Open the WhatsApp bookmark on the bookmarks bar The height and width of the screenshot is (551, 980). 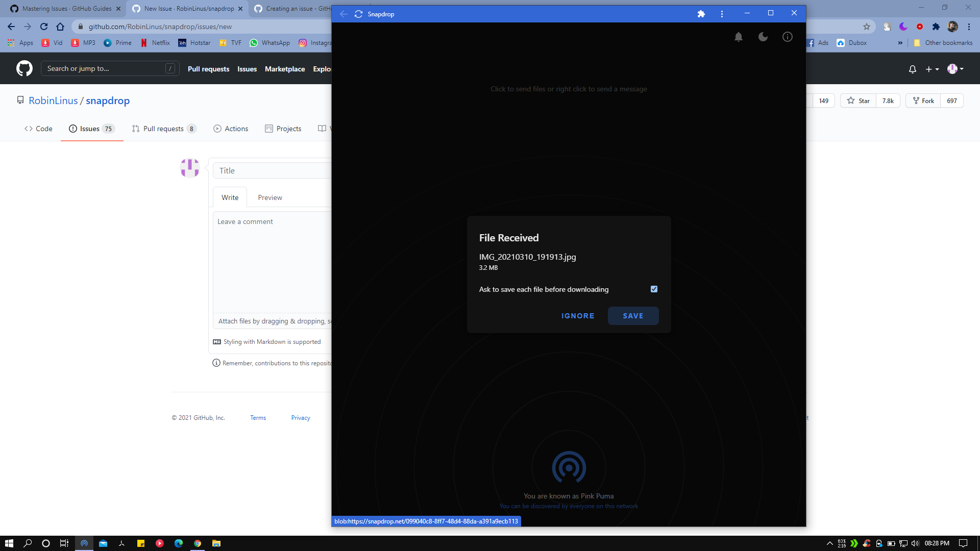click(270, 43)
